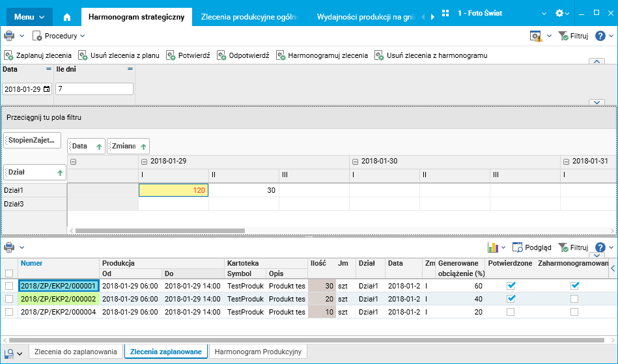Click lower Filtruj funnel button
Viewport: 618px width, 364px height.
pyautogui.click(x=574, y=247)
